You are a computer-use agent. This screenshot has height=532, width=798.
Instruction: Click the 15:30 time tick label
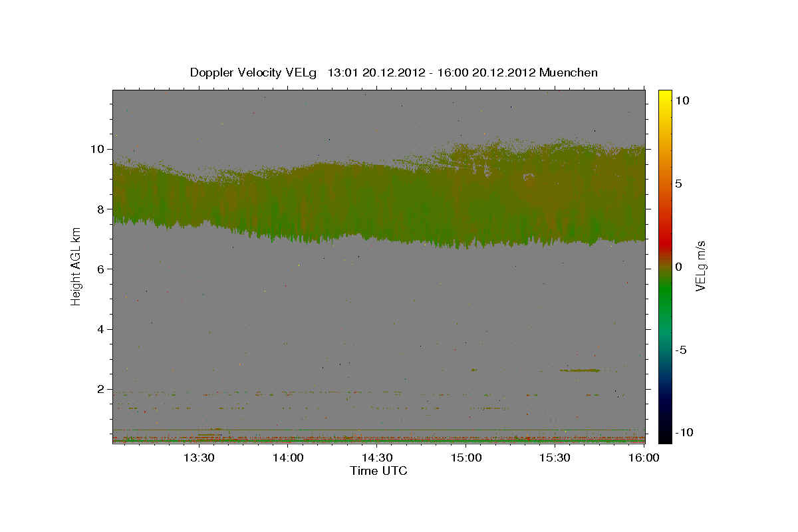(x=555, y=458)
